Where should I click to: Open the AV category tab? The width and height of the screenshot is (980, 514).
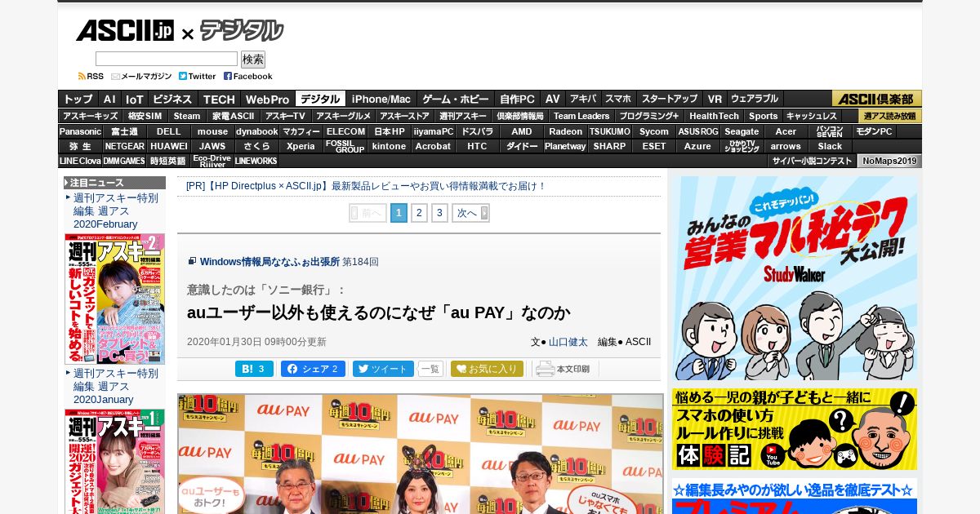tap(553, 99)
